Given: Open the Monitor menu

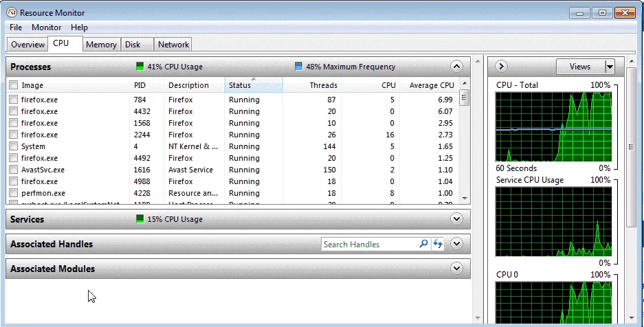Looking at the screenshot, I should (x=47, y=27).
